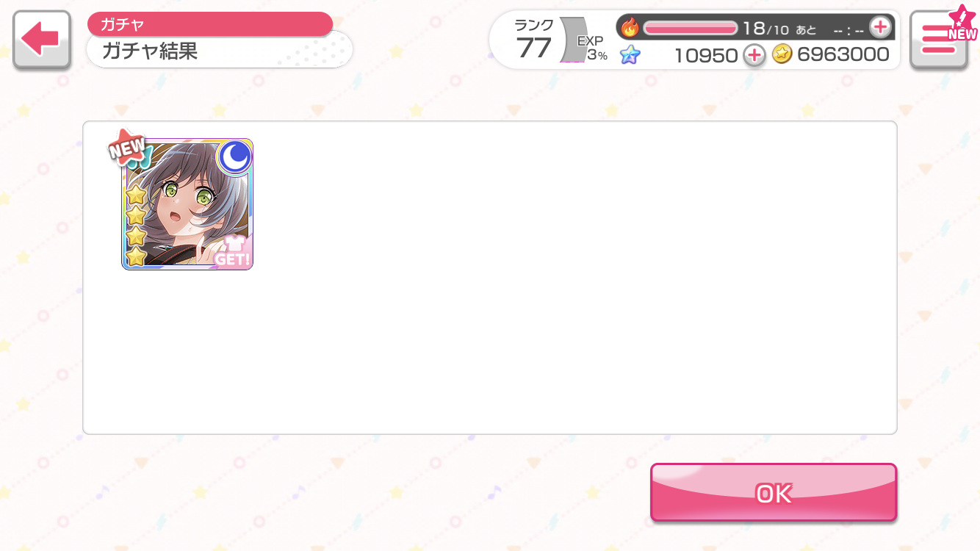Viewport: 980px width, 551px height.
Task: Tap the GET! costume badge on the card
Action: (x=232, y=251)
